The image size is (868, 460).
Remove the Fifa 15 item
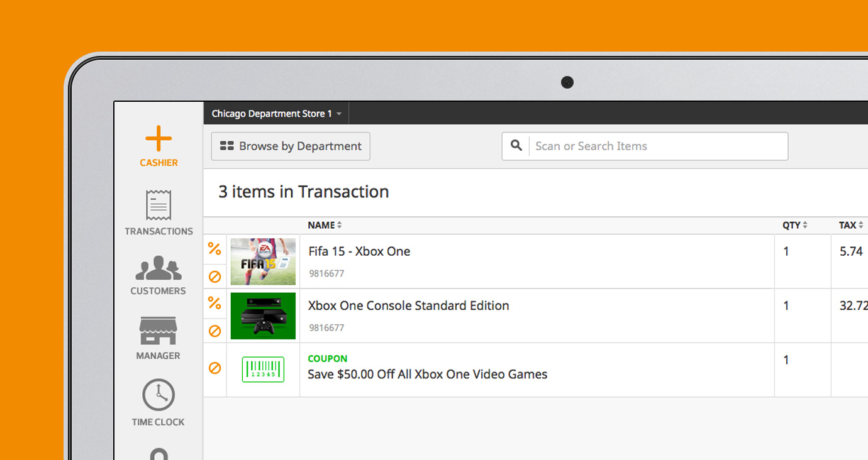214,277
